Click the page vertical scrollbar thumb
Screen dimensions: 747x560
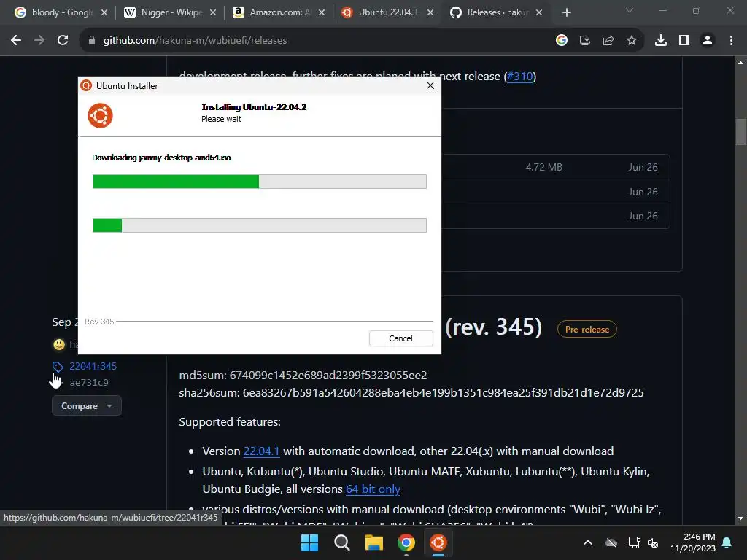pos(740,131)
